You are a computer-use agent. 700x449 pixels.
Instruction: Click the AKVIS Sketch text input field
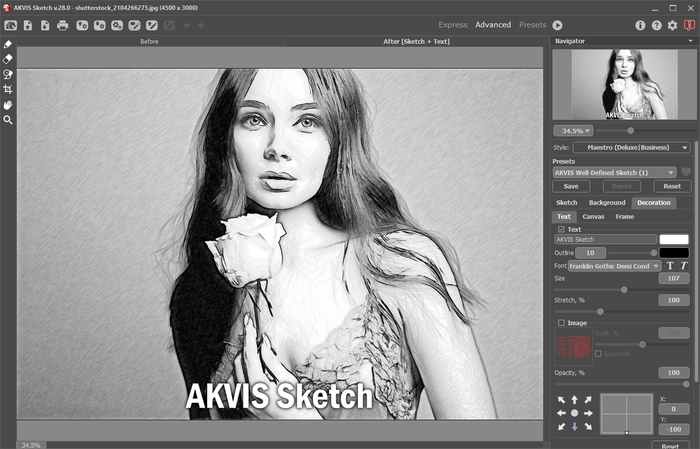[605, 239]
